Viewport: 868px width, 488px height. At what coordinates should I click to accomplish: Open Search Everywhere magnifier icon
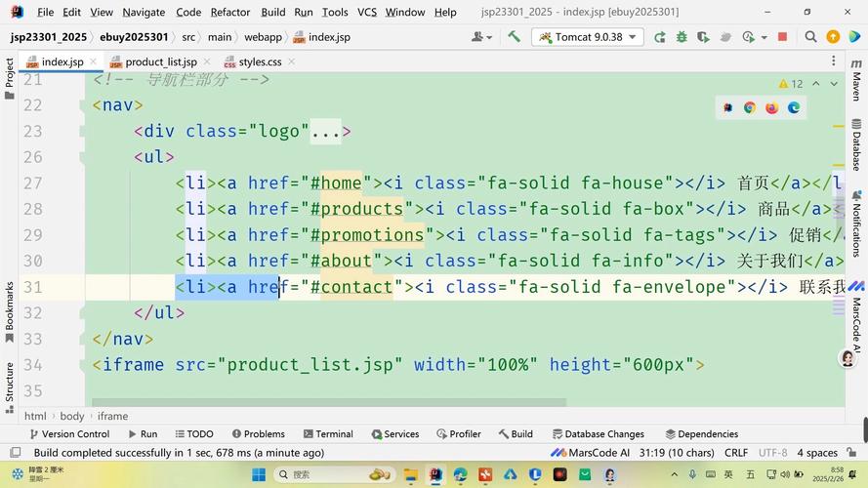tap(810, 37)
